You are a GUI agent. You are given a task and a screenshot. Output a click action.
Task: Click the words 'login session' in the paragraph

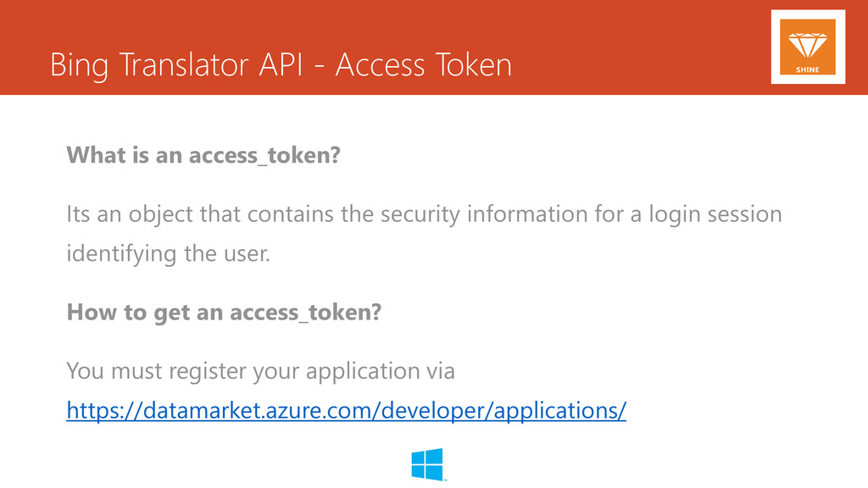[715, 214]
